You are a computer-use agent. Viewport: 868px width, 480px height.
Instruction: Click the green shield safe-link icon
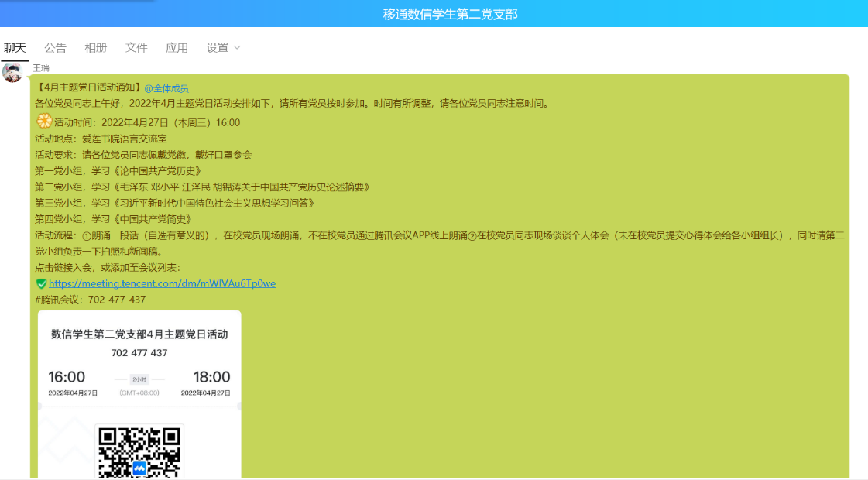point(42,284)
